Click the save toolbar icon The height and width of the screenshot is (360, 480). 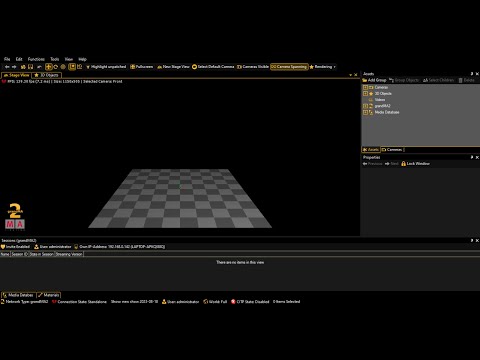[x=30, y=67]
